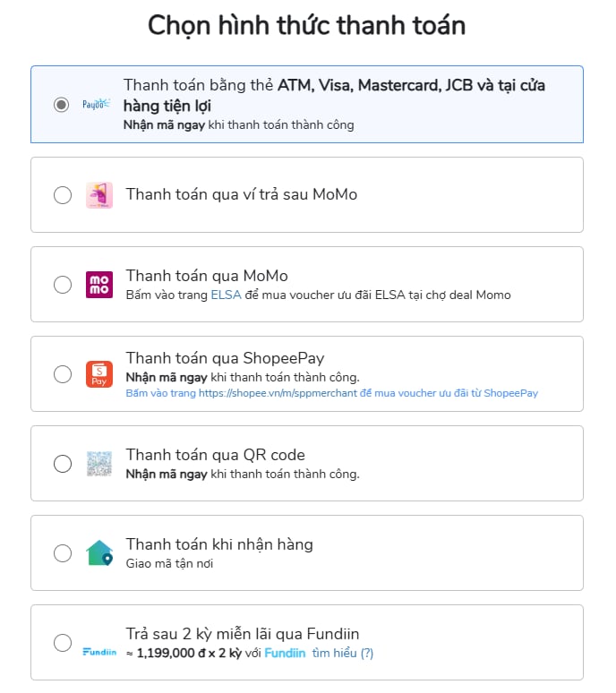Select the MoMo payment radio button
The image size is (616, 693).
[x=63, y=285]
